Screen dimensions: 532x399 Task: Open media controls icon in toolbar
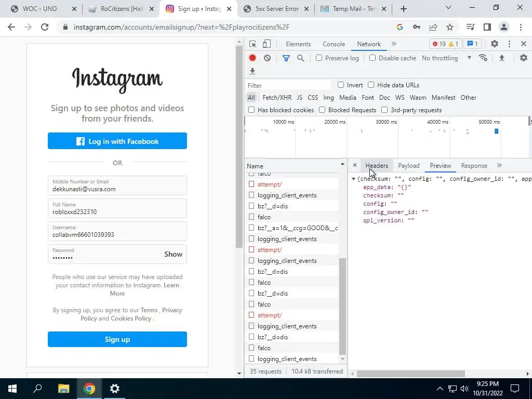pos(471,27)
